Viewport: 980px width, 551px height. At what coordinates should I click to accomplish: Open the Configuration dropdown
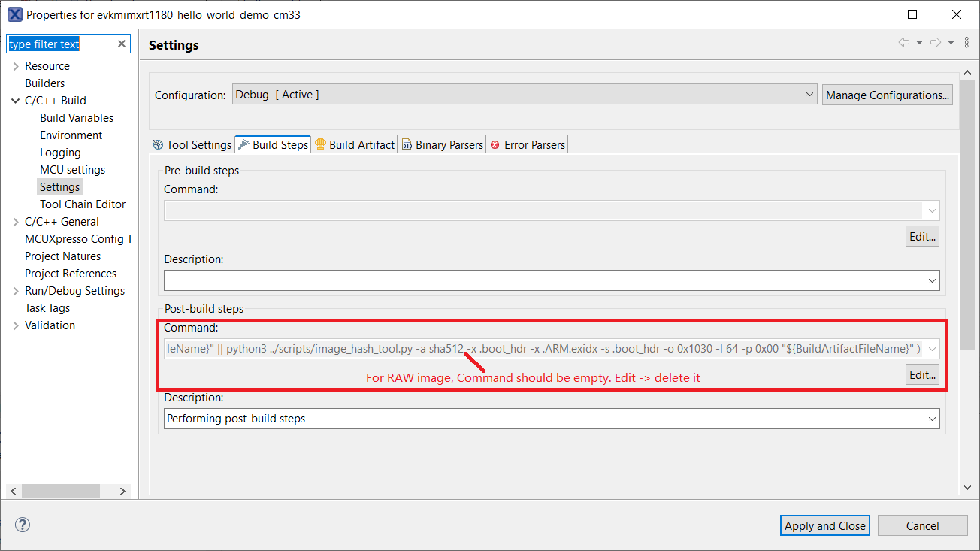(x=809, y=95)
